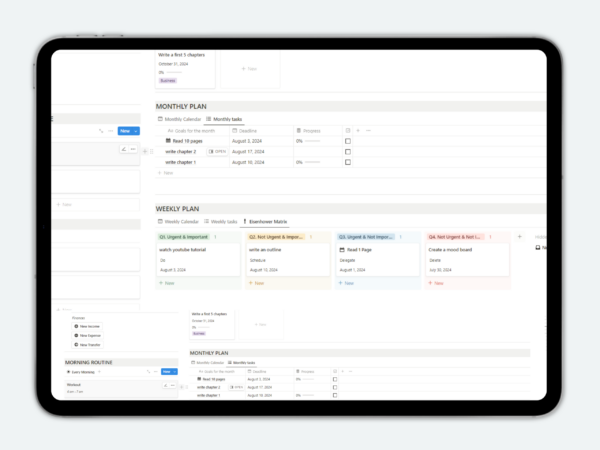The height and width of the screenshot is (450, 600).
Task: Open the three-dot menu on the Workout card
Action: [173, 385]
